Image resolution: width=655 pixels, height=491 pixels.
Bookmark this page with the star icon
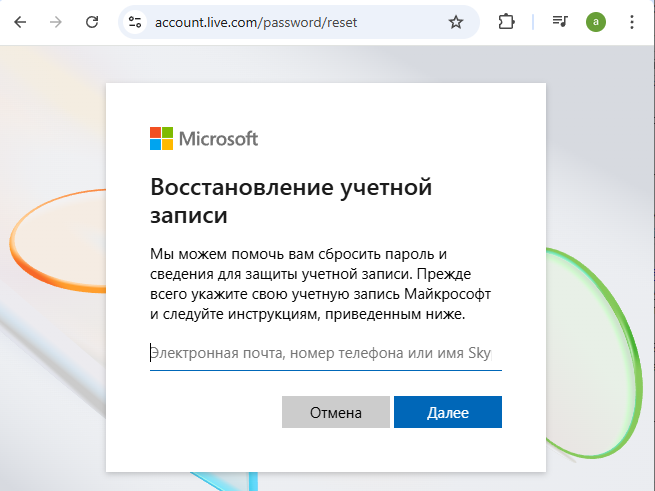[456, 22]
